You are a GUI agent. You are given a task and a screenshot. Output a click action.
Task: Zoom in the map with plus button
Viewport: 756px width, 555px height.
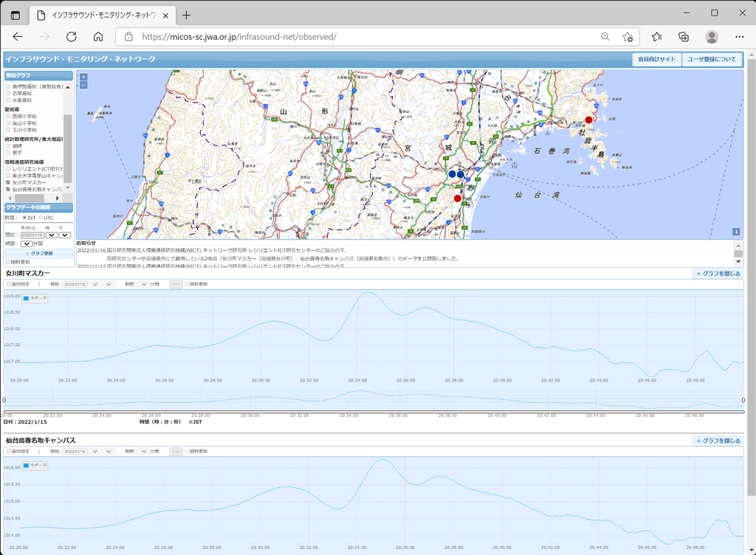click(83, 77)
